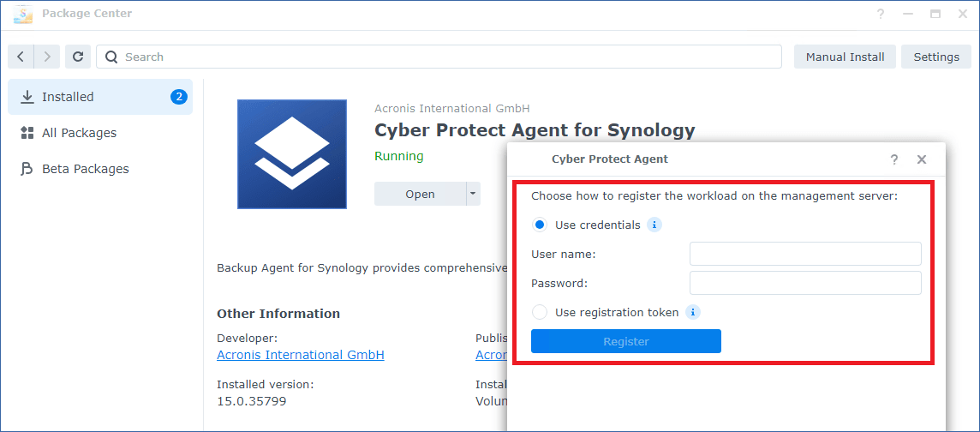Screen dimensions: 980x432
Task: Open Package Center Settings
Action: coord(936,57)
